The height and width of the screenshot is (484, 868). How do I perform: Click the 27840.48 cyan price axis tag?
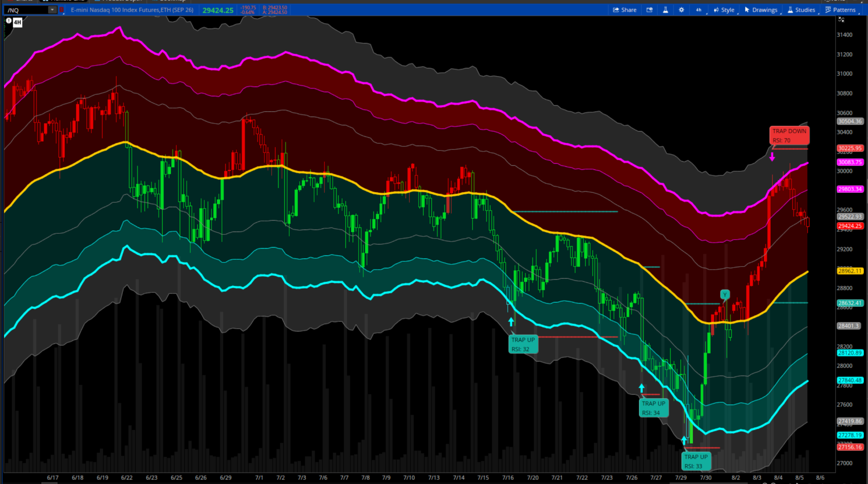(x=850, y=380)
